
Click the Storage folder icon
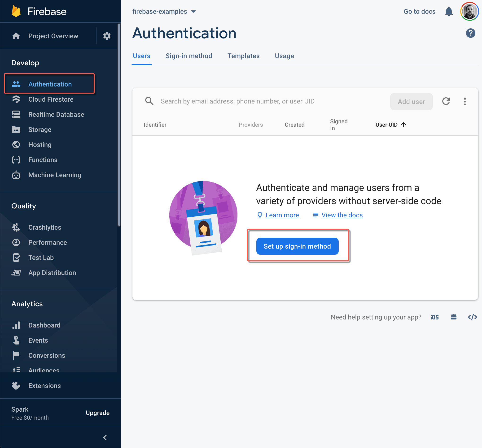(x=16, y=130)
